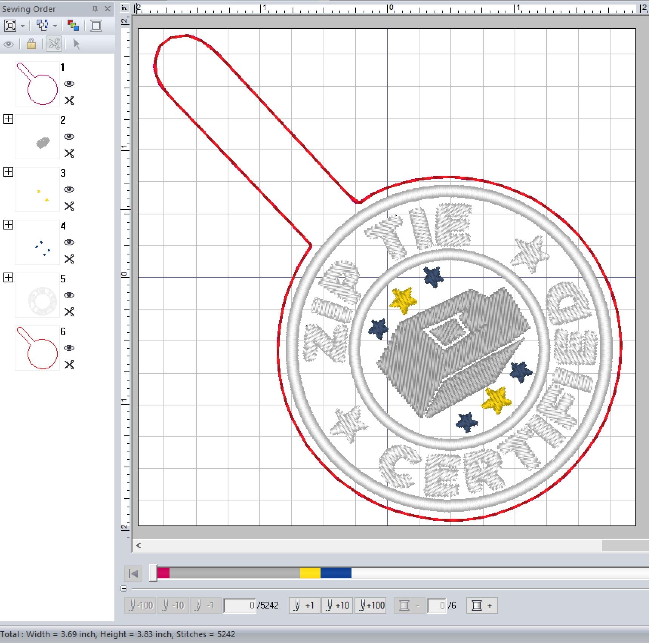Open the dropdown arrow beside zoom-to-fit icon
Screen dimensions: 649x644
23,26
